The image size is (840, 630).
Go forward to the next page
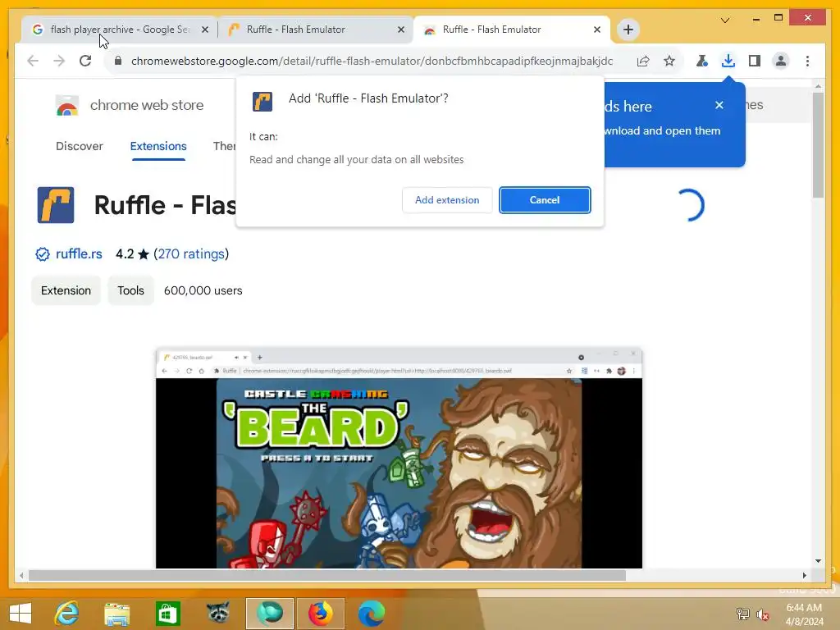click(x=59, y=61)
